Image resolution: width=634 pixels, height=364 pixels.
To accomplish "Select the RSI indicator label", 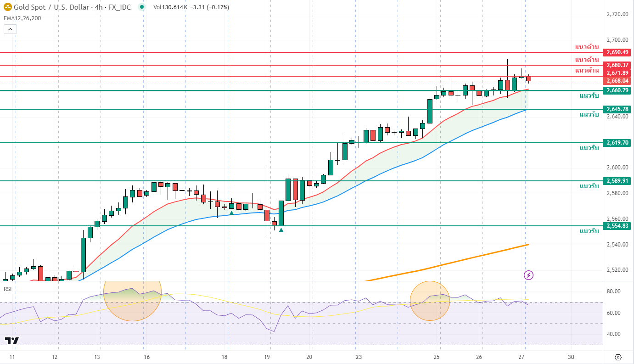I will click(8, 289).
